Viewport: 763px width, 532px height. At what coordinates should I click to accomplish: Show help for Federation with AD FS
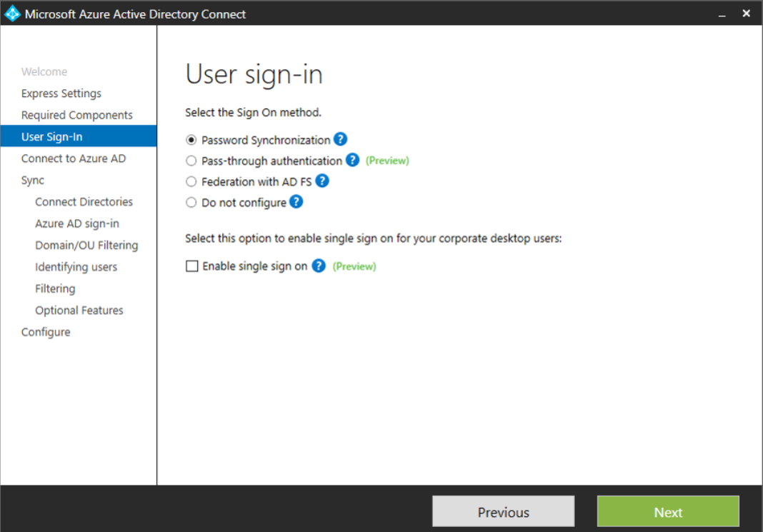(322, 181)
